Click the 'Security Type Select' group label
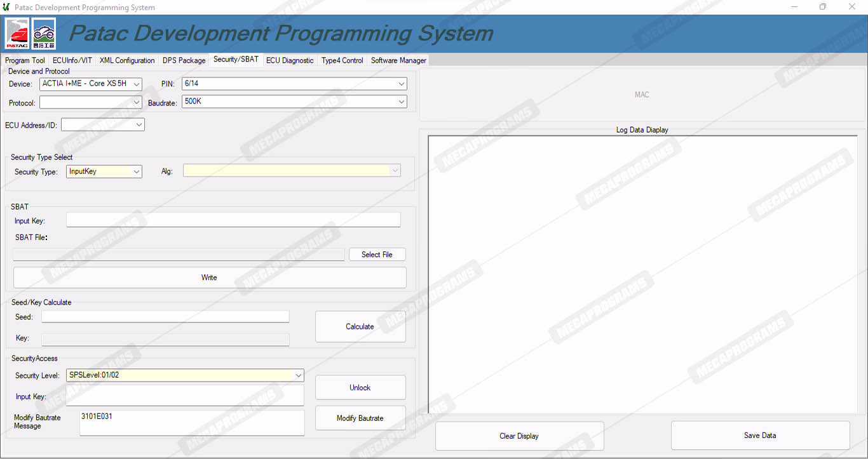This screenshot has width=868, height=459. [x=42, y=157]
